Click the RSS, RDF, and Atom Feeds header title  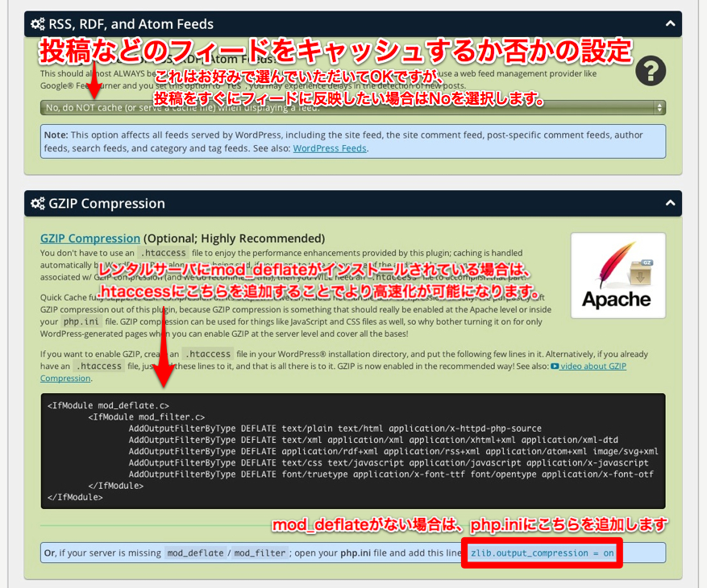pos(131,24)
